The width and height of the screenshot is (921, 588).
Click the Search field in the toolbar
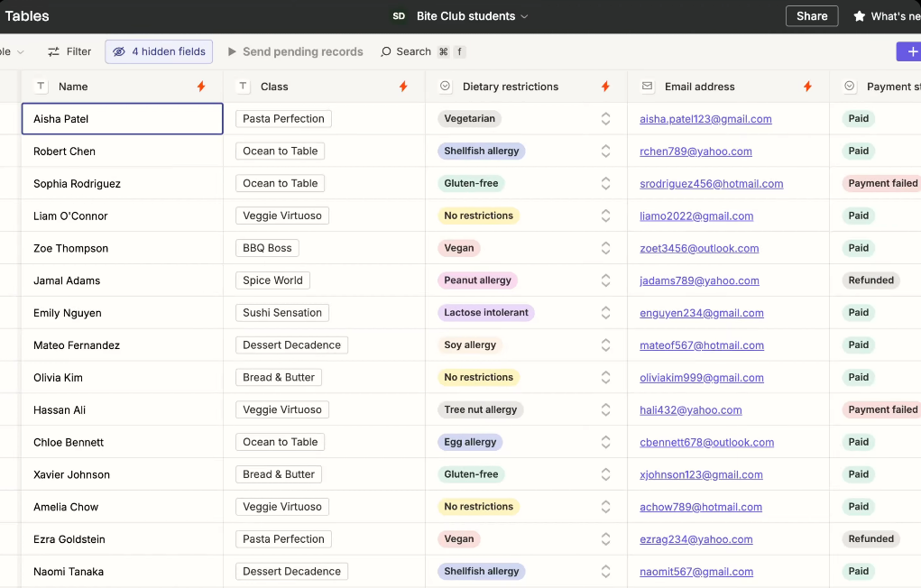click(423, 51)
